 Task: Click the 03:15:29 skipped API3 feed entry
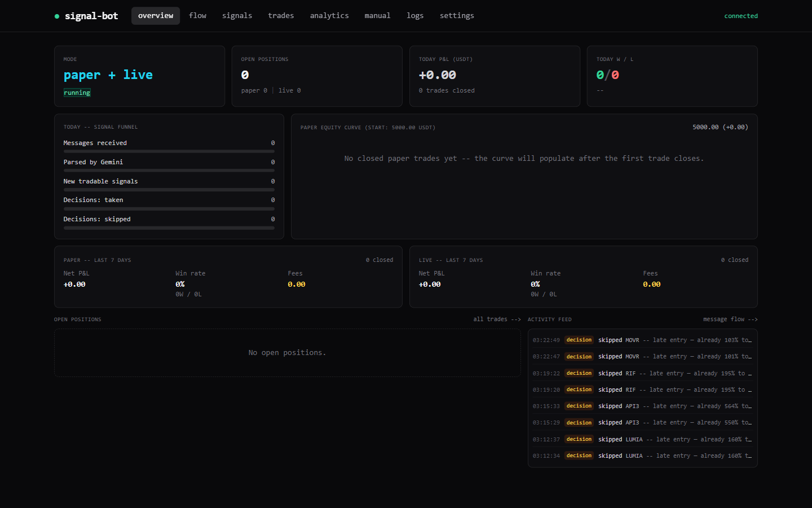pyautogui.click(x=642, y=423)
